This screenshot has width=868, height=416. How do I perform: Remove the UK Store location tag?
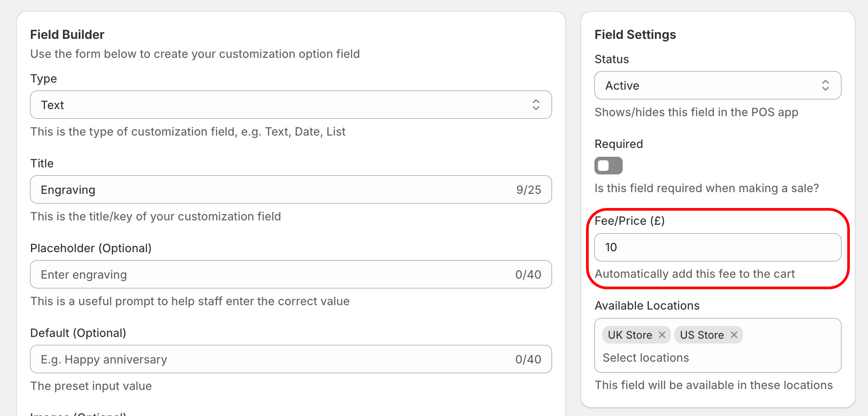click(x=662, y=335)
